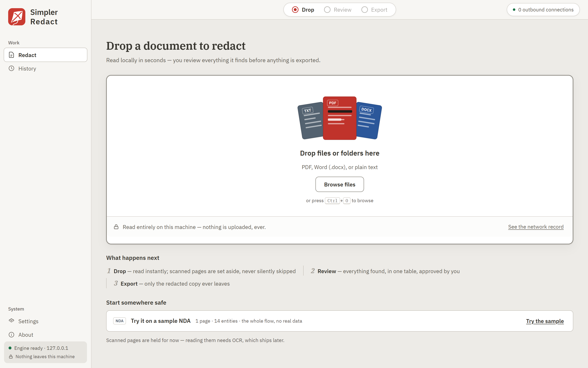Select the Export step radio

[x=364, y=10]
